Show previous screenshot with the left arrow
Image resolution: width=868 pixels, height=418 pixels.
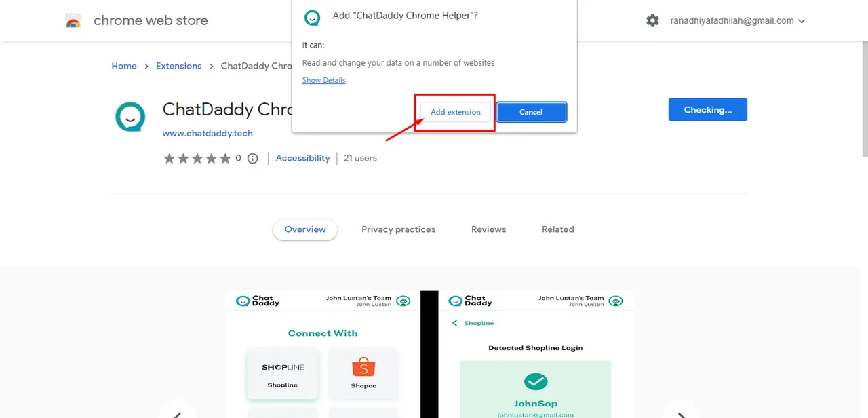[178, 413]
